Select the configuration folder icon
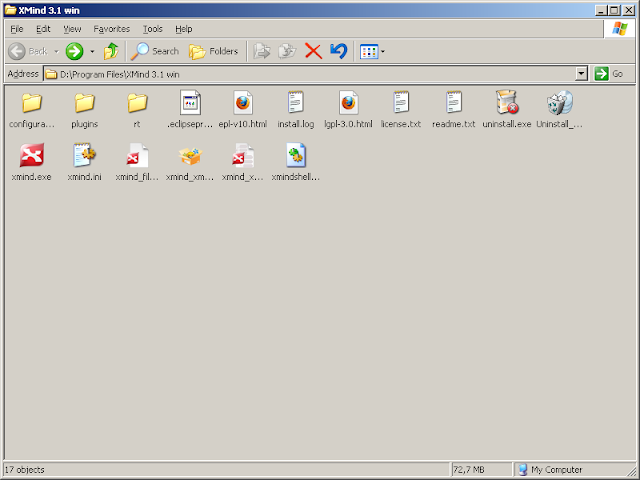Screen dimensions: 640x480 (32, 102)
